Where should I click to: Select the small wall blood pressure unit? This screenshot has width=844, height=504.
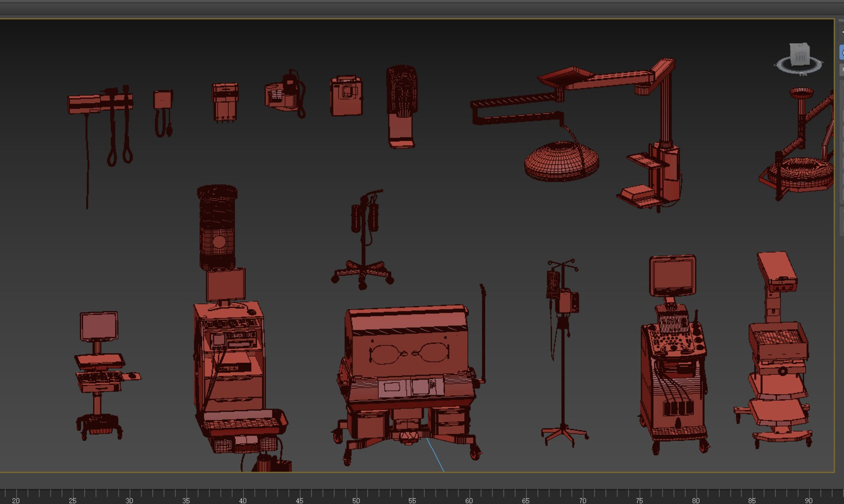coord(163,113)
